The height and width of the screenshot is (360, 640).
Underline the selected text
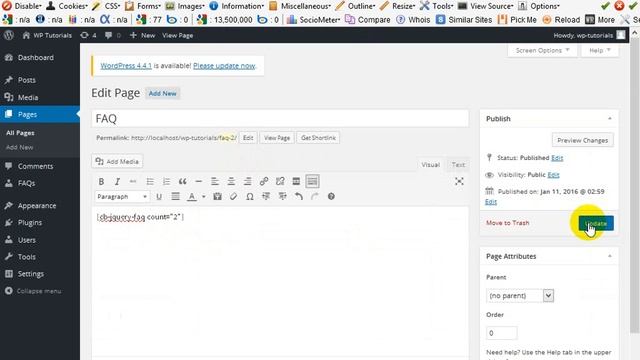tap(159, 197)
